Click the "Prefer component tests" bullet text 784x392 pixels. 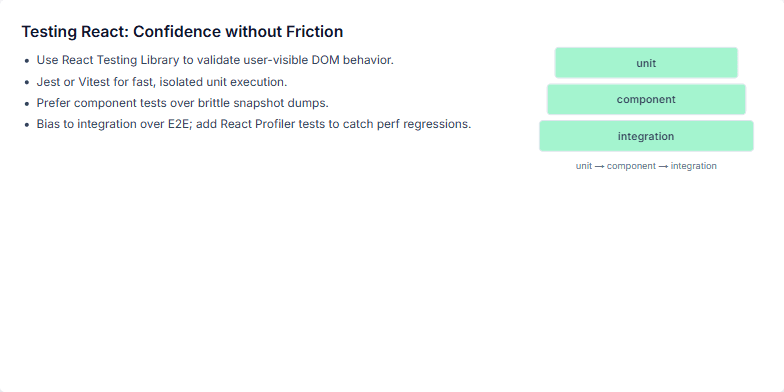click(x=182, y=103)
